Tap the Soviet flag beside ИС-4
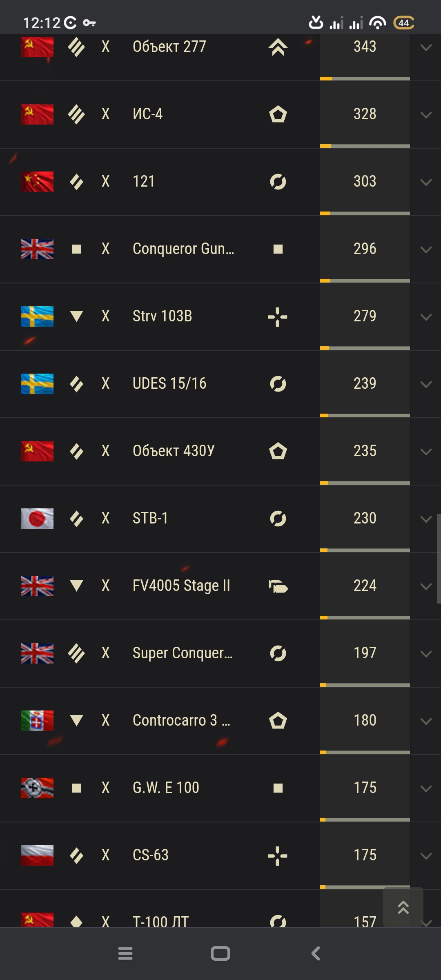441x980 pixels. pos(37,114)
